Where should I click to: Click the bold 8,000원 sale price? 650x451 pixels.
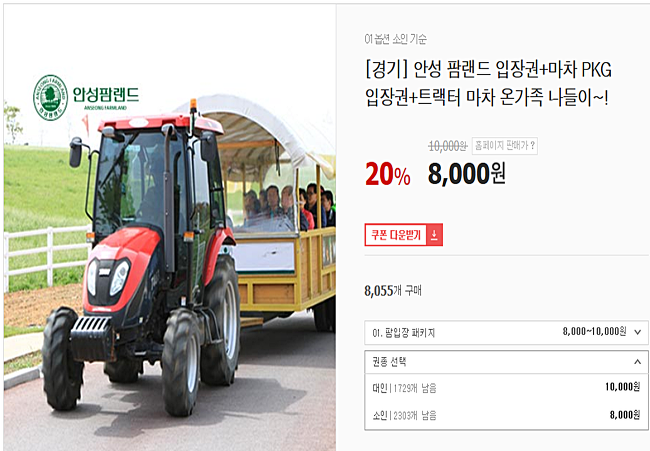pos(466,173)
